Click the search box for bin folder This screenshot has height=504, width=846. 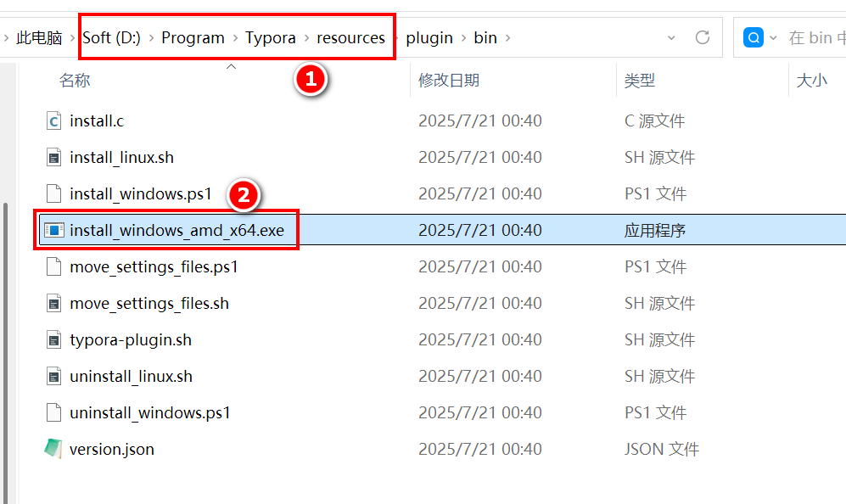click(815, 38)
